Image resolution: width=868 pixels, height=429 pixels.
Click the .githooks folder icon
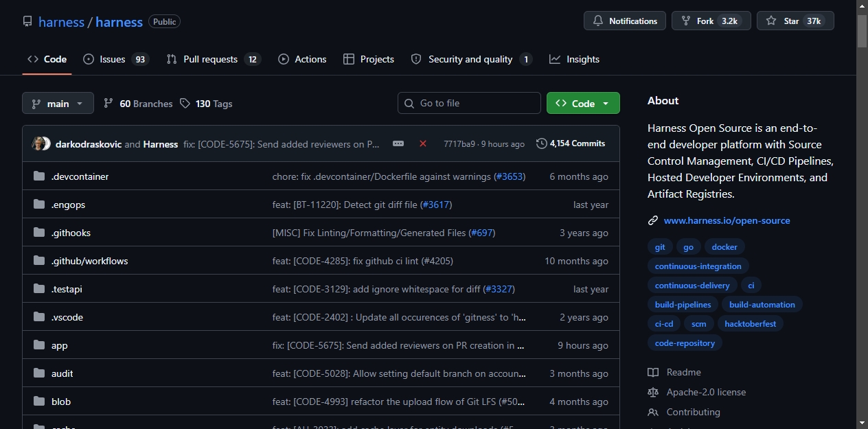(39, 233)
